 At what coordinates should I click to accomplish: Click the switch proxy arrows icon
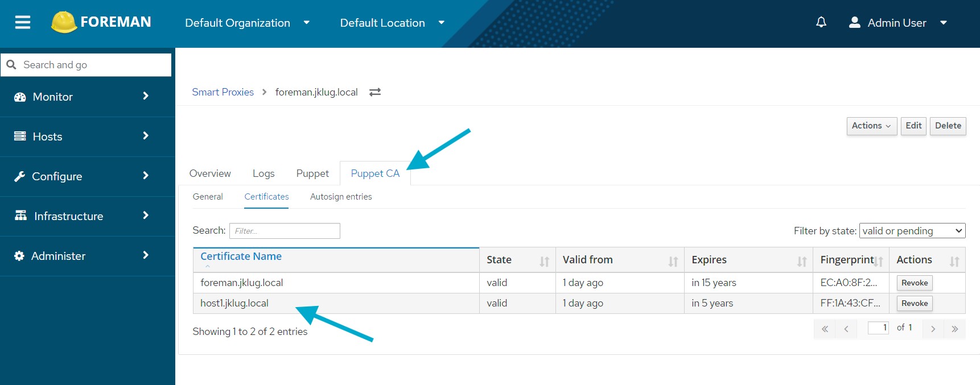(x=374, y=92)
